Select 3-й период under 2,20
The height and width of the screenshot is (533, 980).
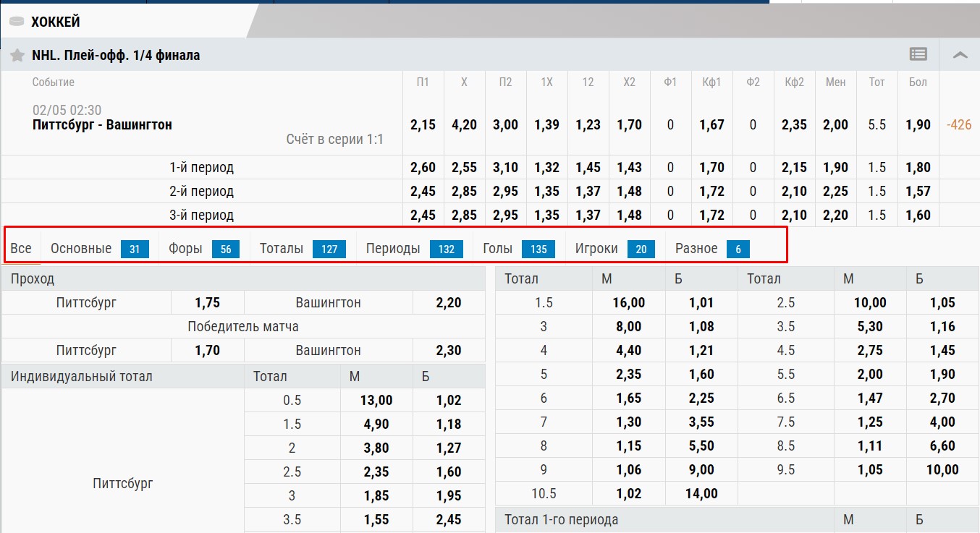(835, 215)
